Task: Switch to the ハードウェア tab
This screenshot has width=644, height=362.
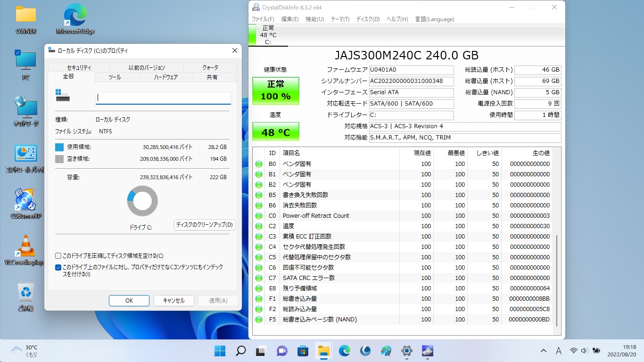Action: (x=165, y=77)
